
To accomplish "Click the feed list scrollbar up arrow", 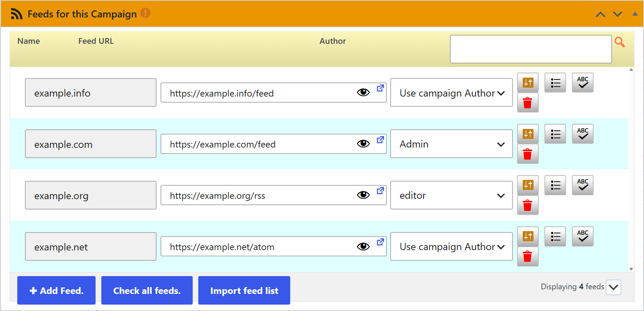I will click(x=631, y=70).
